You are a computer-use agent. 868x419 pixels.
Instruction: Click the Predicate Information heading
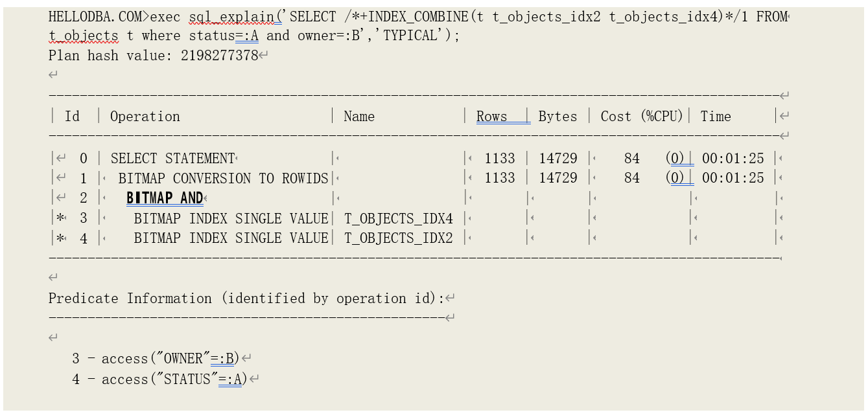click(246, 299)
